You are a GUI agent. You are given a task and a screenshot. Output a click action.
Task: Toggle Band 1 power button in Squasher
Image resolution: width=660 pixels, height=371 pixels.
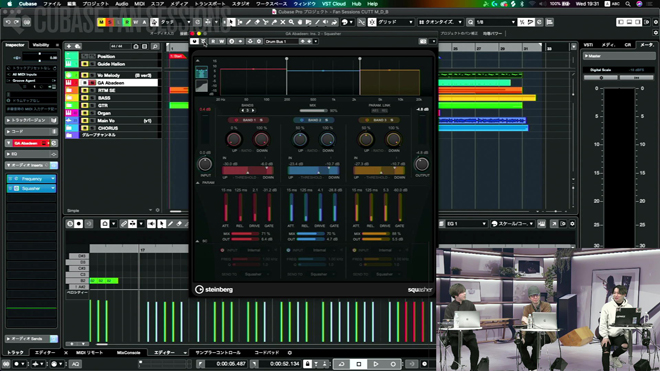pyautogui.click(x=236, y=120)
